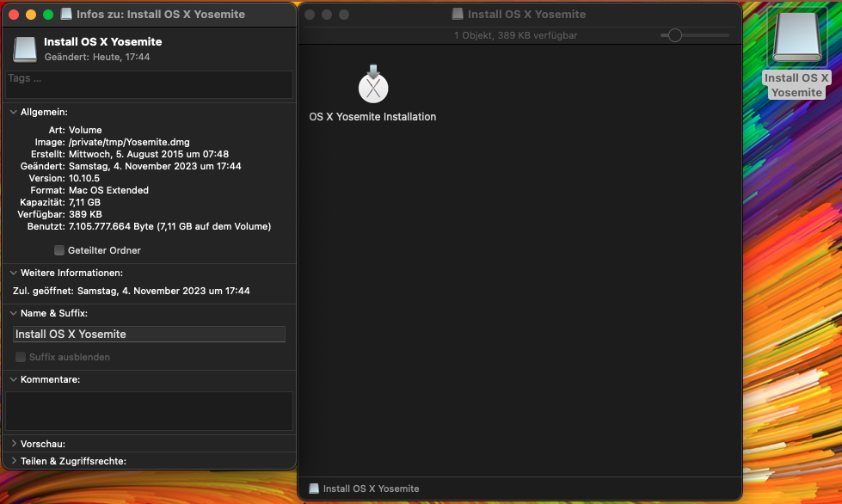This screenshot has width=842, height=504.
Task: Click the Zul. geöffnet date value
Action: coord(163,291)
